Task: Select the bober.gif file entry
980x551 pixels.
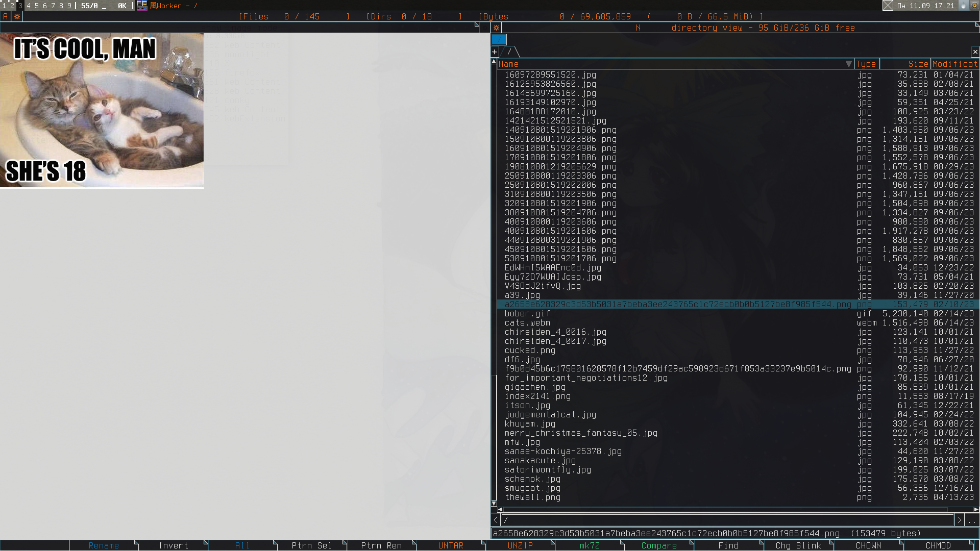Action: pyautogui.click(x=527, y=314)
